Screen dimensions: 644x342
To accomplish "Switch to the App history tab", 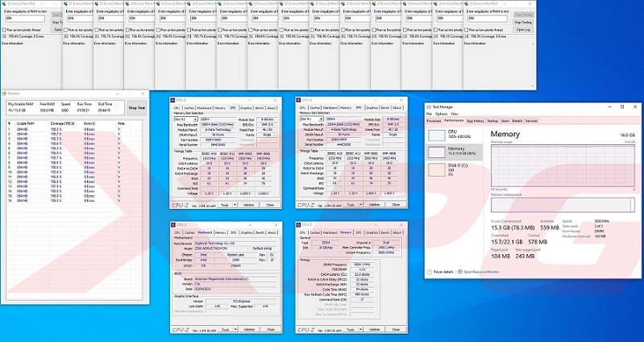I will click(475, 120).
